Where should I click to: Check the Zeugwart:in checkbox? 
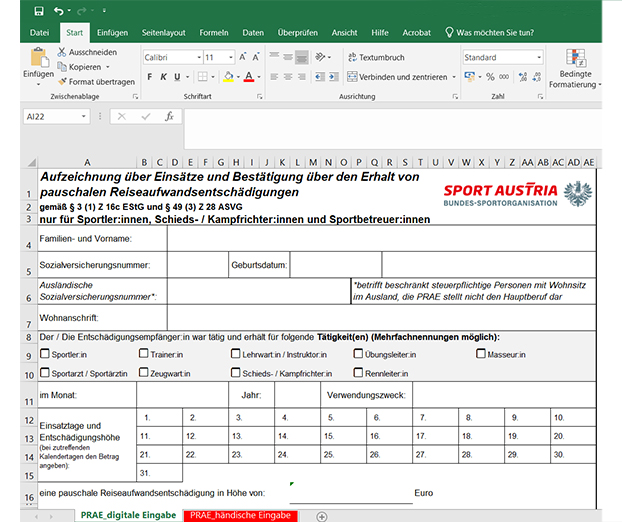coord(144,372)
